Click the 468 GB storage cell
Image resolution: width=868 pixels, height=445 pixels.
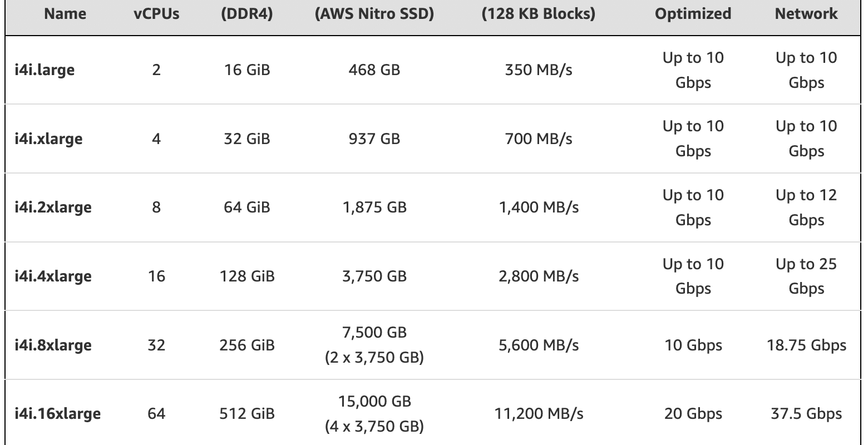pos(374,70)
